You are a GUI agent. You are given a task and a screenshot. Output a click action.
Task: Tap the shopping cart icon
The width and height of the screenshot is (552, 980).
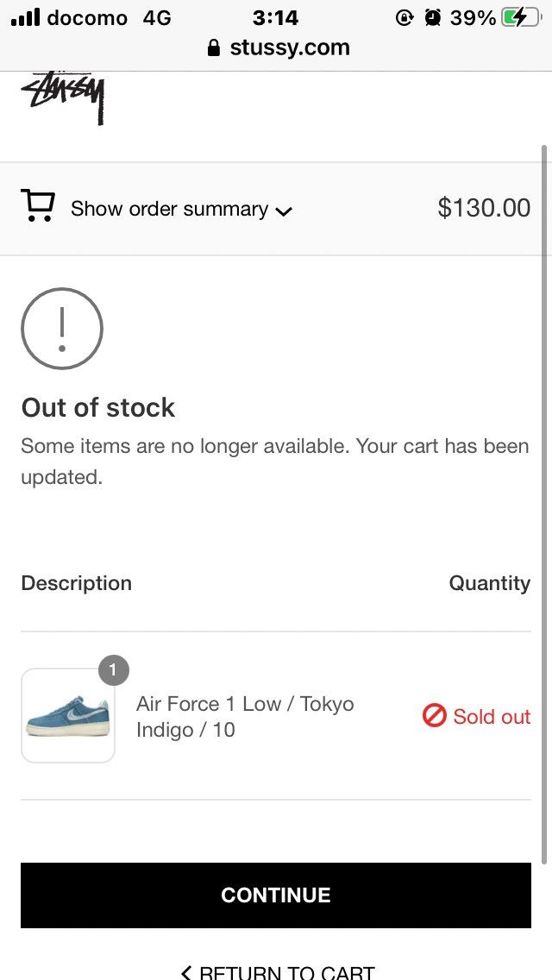(x=38, y=207)
